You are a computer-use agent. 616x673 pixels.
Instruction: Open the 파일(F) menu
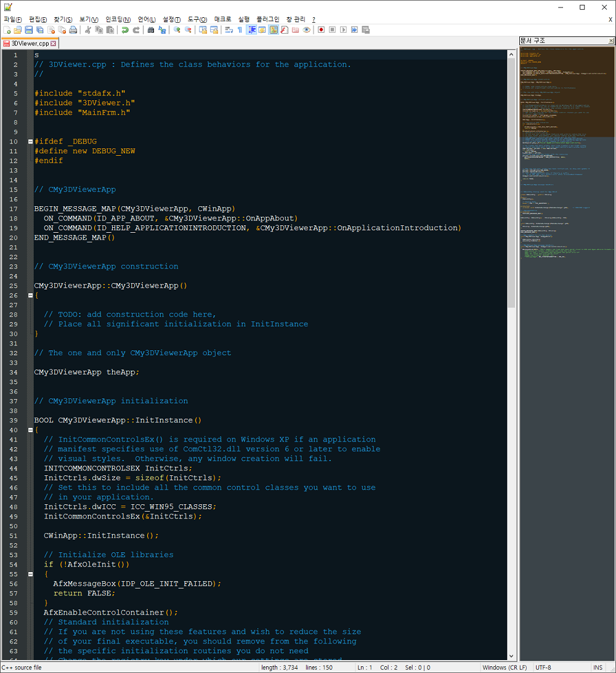tap(13, 19)
